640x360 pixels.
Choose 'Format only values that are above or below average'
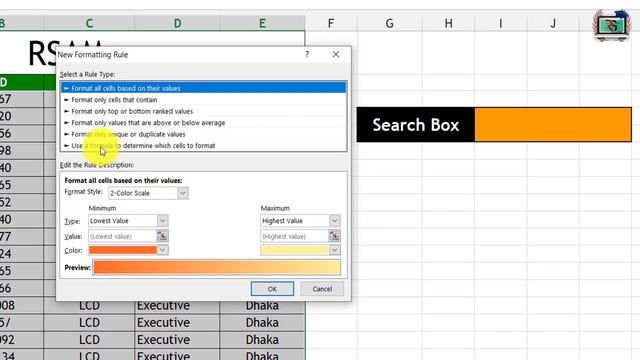(x=204, y=122)
